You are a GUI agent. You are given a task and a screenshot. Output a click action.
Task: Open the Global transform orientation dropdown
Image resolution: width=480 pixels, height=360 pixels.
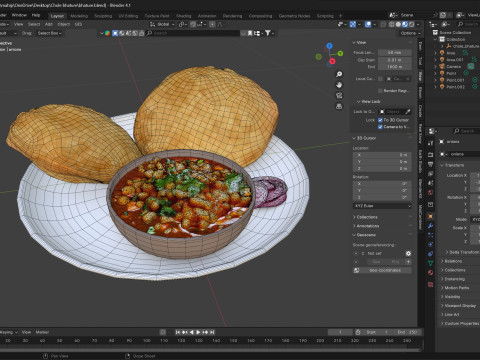point(162,24)
